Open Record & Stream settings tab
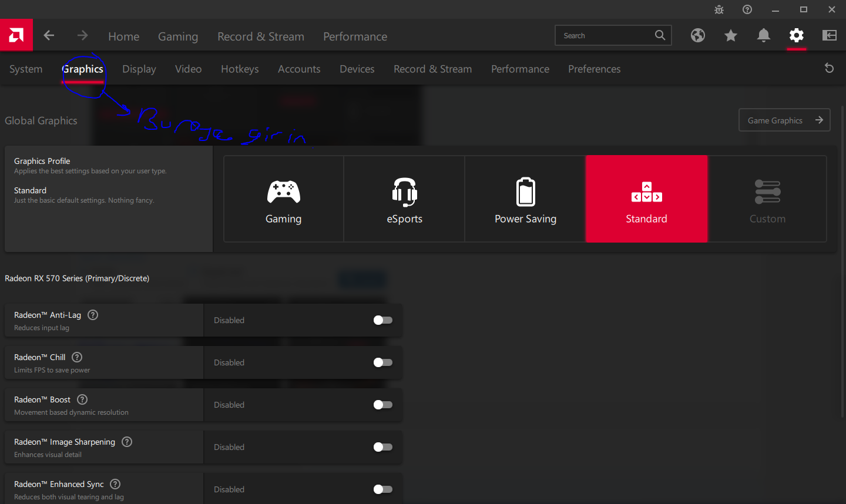 click(x=433, y=69)
